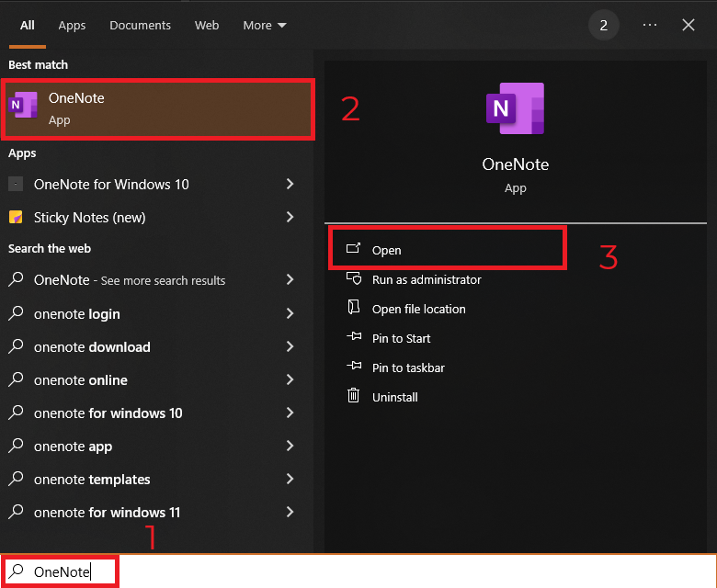Click the large OneNote logo in preview
This screenshot has width=717, height=588.
[x=516, y=108]
